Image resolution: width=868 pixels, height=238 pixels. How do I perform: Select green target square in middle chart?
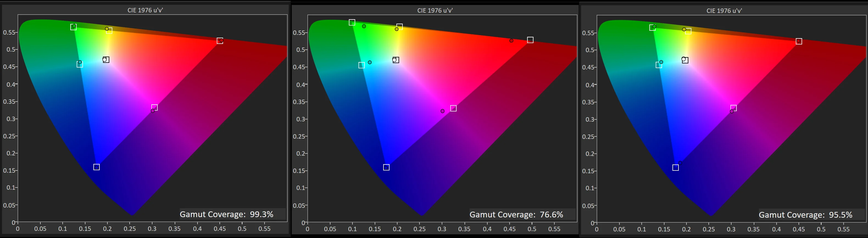tap(352, 23)
